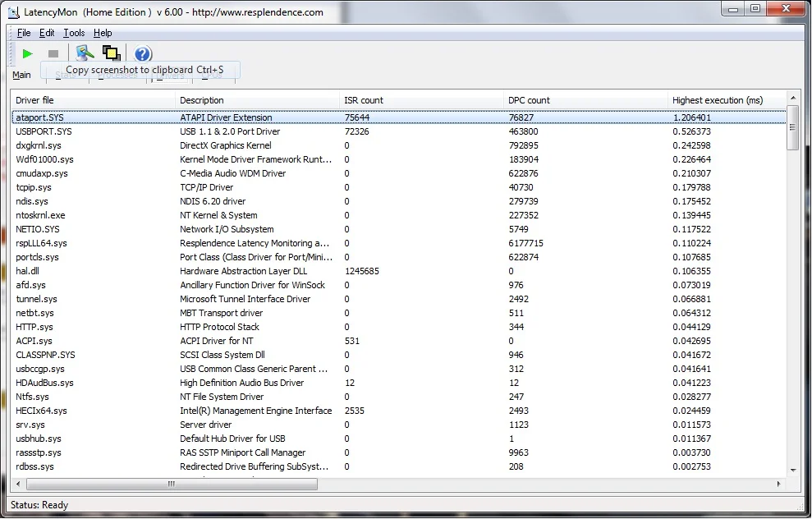Click the horizontal scrollbar left arrow

18,484
